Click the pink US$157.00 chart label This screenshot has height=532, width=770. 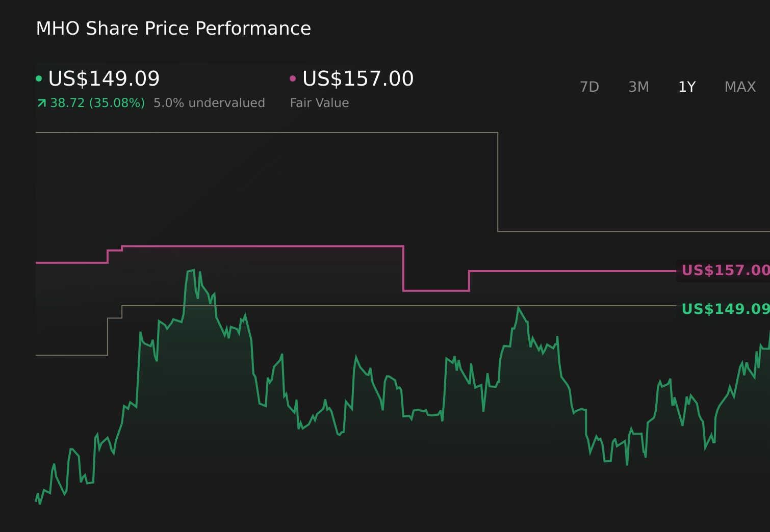725,271
